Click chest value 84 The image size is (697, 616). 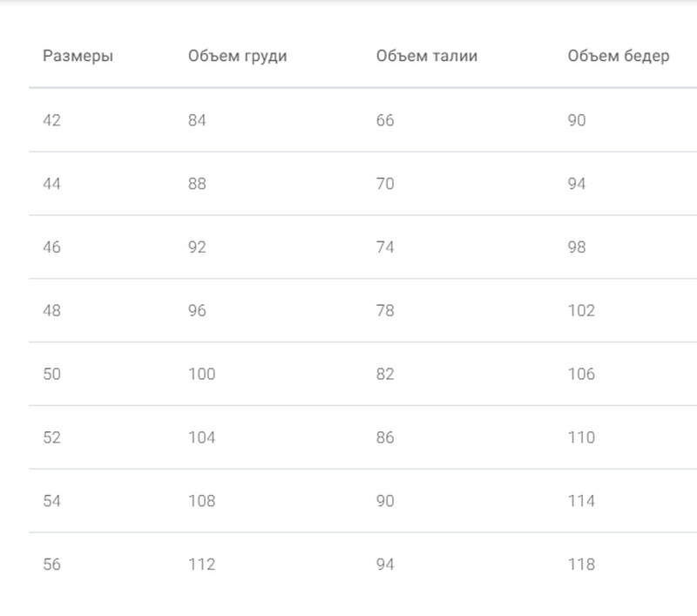pos(197,120)
